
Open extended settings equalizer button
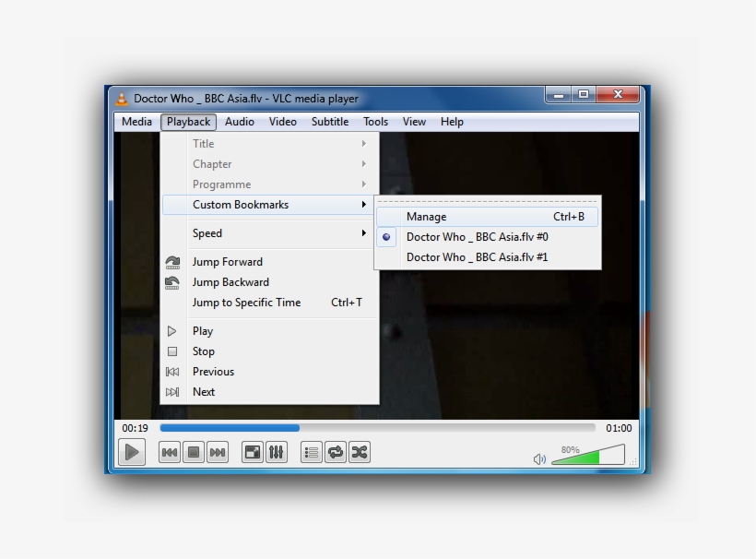[x=277, y=452]
